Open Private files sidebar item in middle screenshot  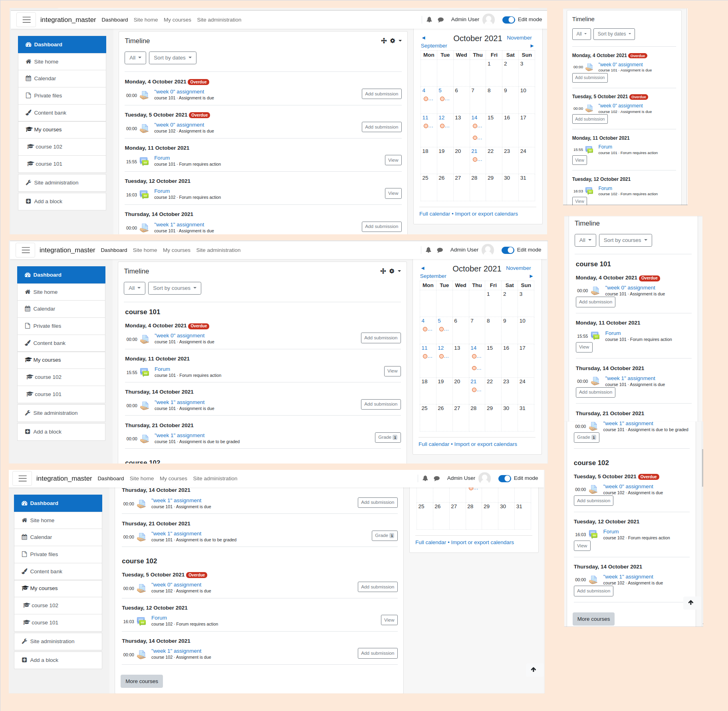(61, 326)
